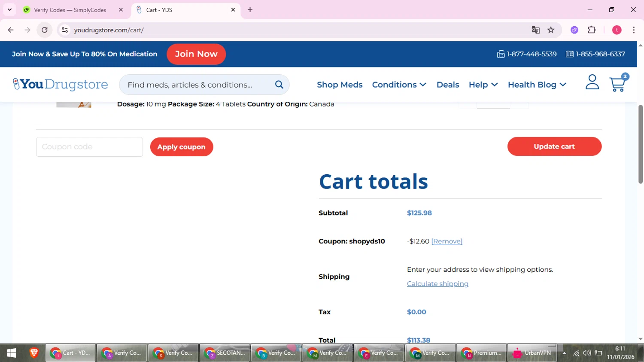The image size is (644, 362).
Task: Reload the page
Action: [44, 30]
